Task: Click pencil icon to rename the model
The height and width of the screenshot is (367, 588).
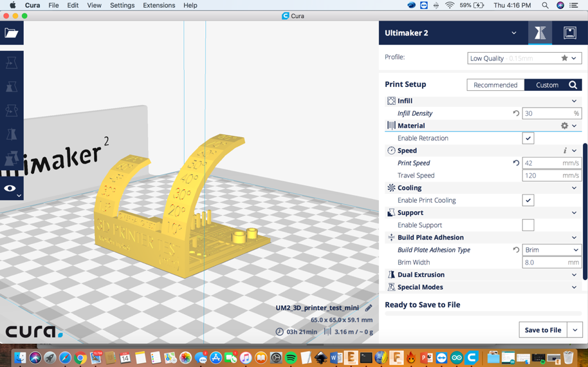Action: pyautogui.click(x=369, y=308)
